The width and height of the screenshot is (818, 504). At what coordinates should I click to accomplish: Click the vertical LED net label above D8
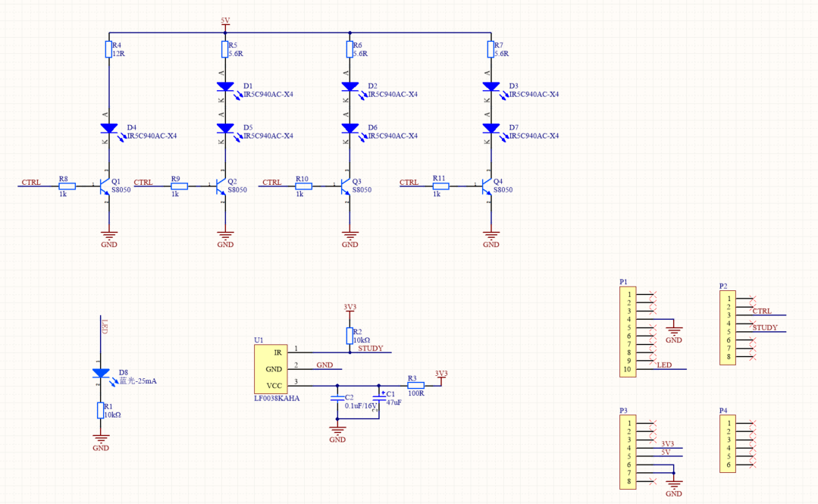point(104,327)
